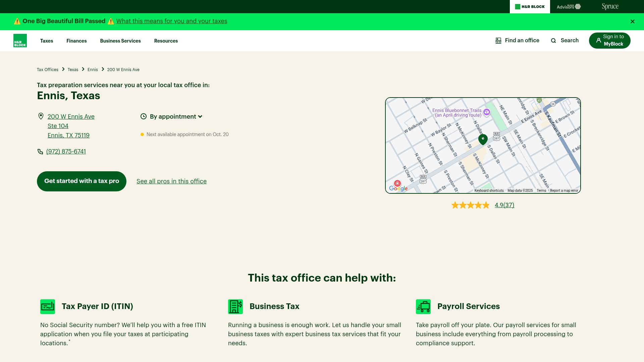Viewport: 644px width, 362px height.
Task: Switch to the Block Advisors tab
Action: click(x=569, y=7)
